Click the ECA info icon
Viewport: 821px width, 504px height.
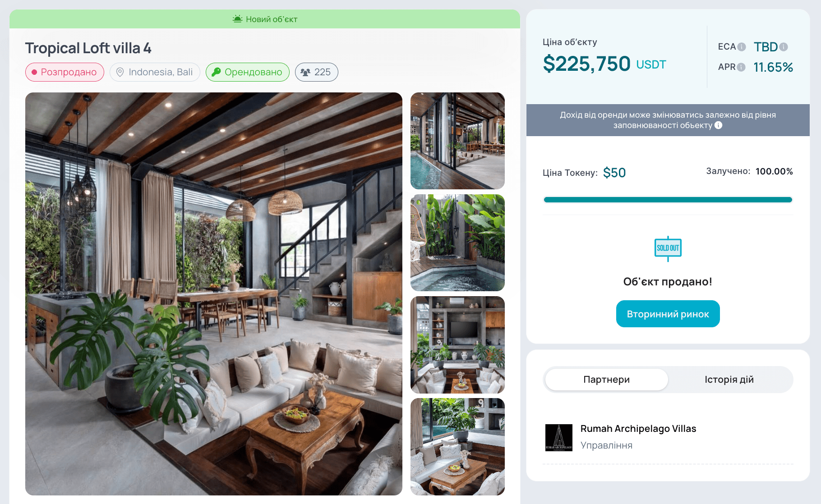(742, 47)
